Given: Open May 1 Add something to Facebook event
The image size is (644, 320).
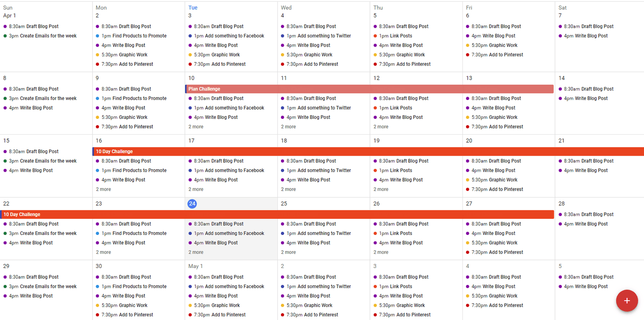Looking at the screenshot, I should [x=226, y=287].
